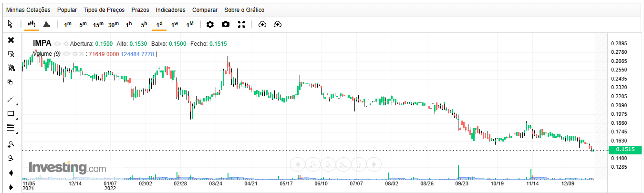Set timeframe to 1 hour
This screenshot has height=193, width=644.
click(x=129, y=24)
